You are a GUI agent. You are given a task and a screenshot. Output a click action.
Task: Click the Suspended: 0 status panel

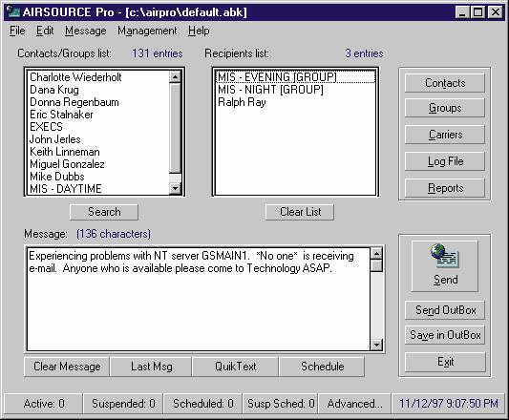tap(123, 404)
